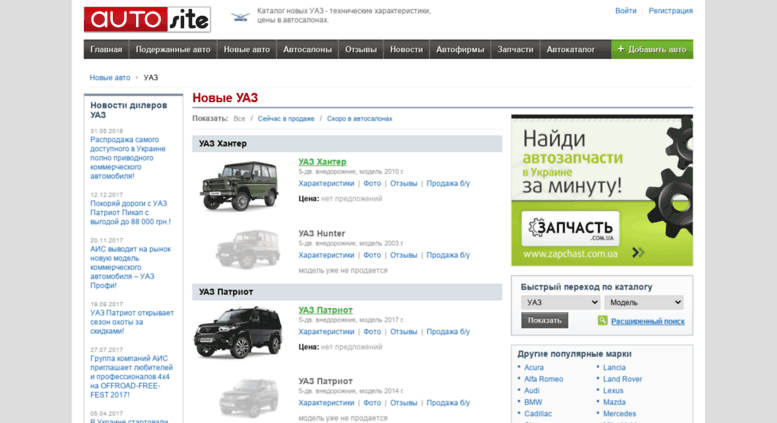Go to the Автосалоны menu item
This screenshot has width=777, height=423.
307,50
